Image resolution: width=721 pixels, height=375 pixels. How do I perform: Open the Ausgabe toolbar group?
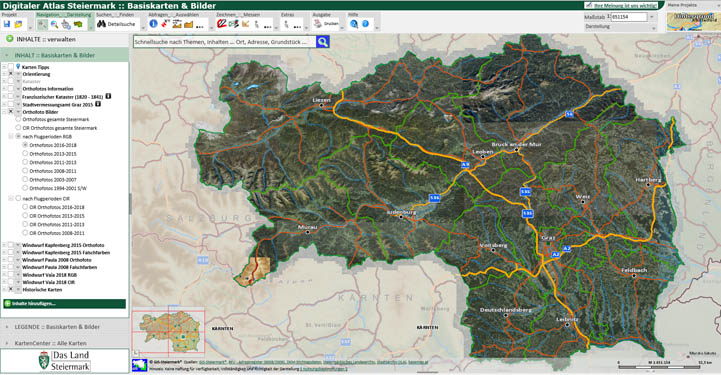321,15
